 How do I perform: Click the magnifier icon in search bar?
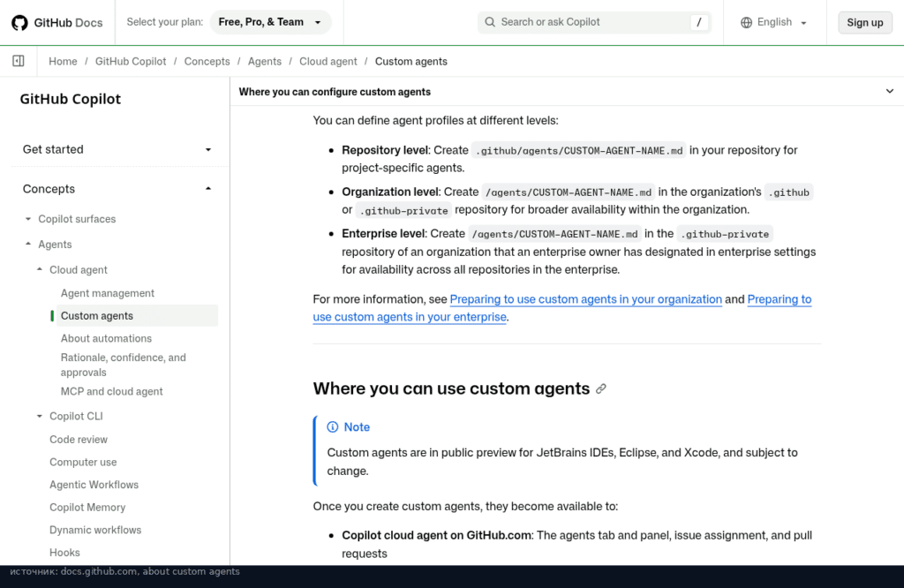490,22
